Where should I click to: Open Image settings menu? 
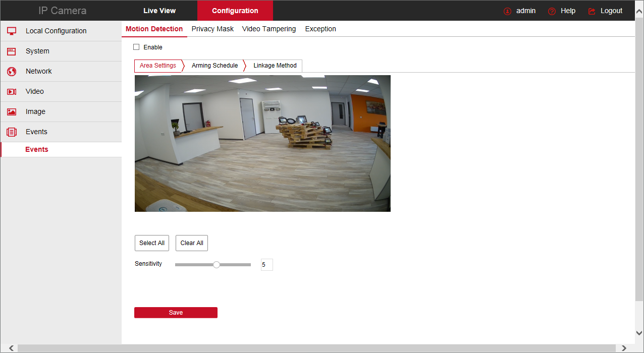tap(61, 111)
